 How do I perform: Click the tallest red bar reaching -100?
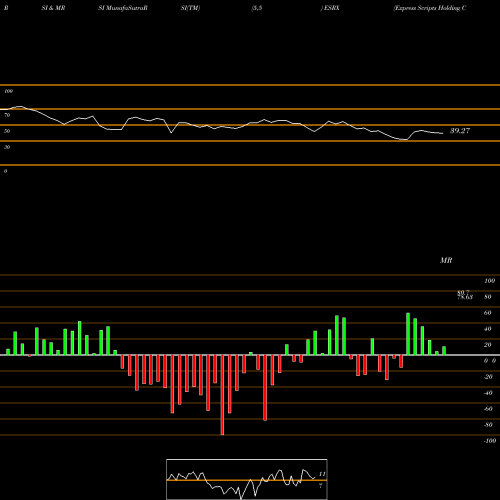pos(222,395)
